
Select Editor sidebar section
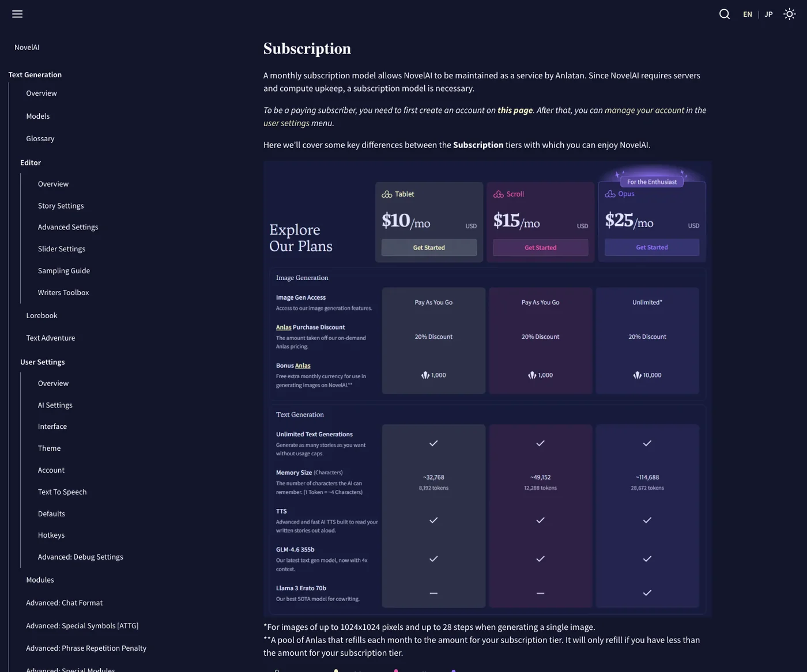tap(31, 163)
